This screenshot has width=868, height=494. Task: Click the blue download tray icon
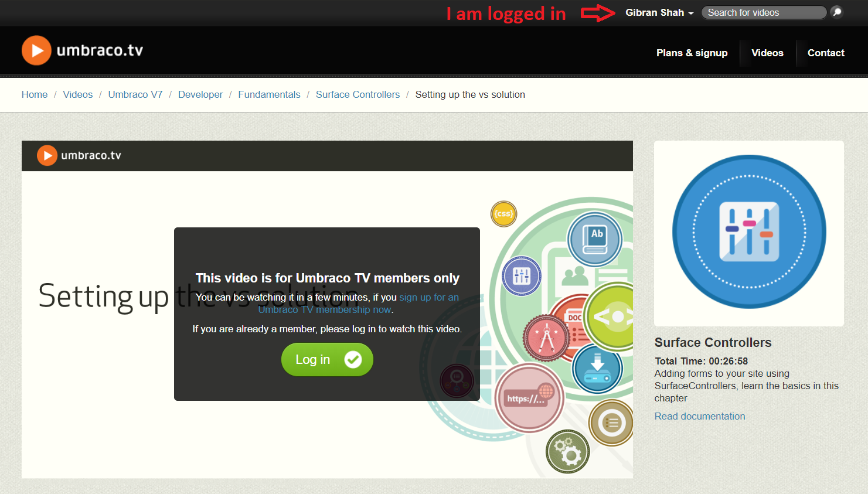point(597,369)
